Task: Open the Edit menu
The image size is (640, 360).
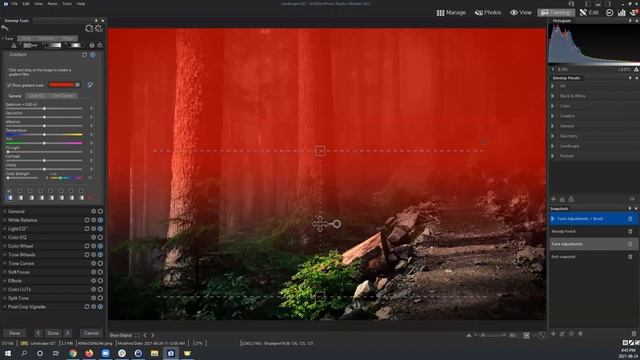Action: (26, 4)
